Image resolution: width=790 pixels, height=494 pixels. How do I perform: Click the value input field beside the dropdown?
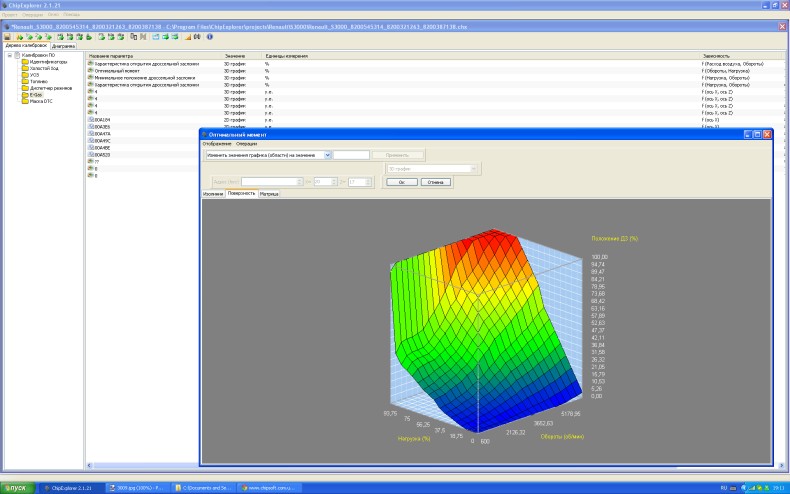[350, 155]
